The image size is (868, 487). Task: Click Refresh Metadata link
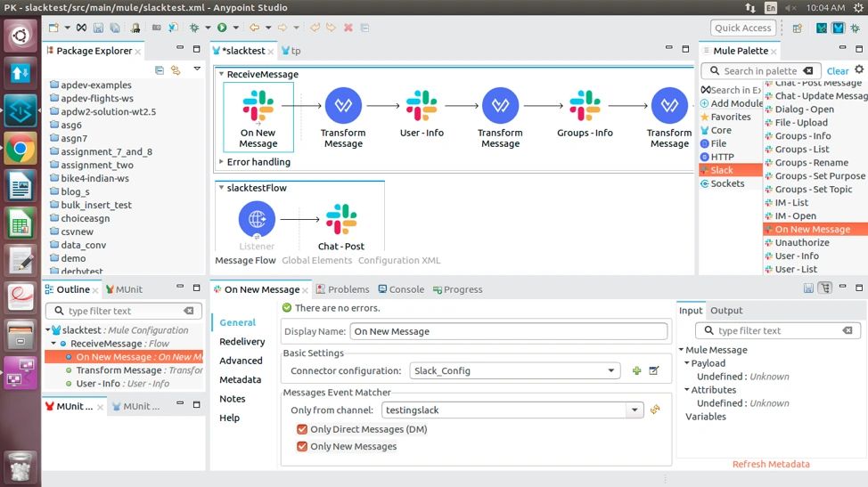(771, 465)
